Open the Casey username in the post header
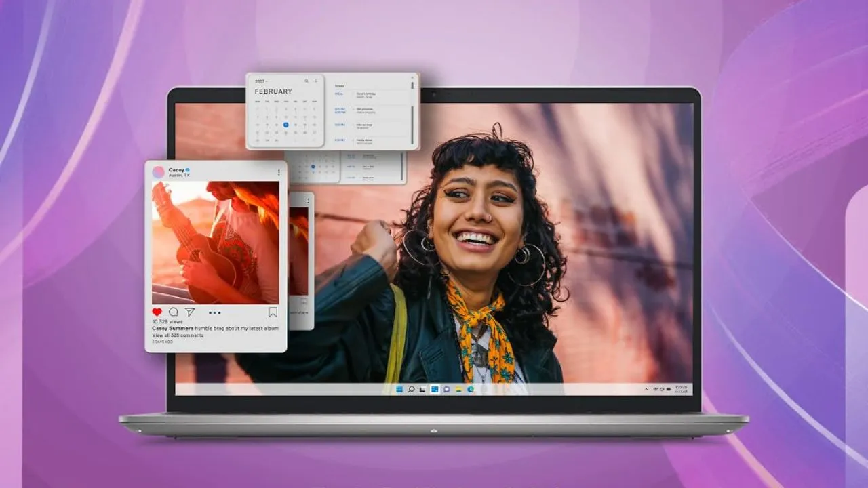 pyautogui.click(x=176, y=169)
